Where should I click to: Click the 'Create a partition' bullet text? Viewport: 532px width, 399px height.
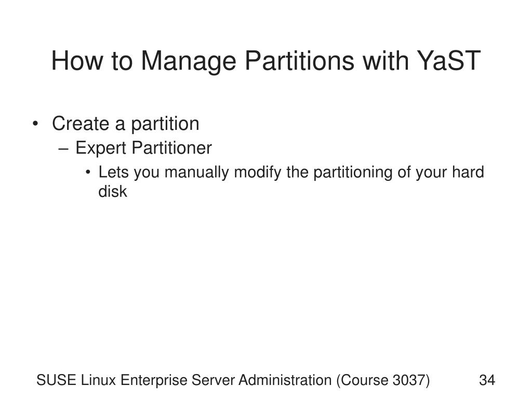pyautogui.click(x=126, y=124)
